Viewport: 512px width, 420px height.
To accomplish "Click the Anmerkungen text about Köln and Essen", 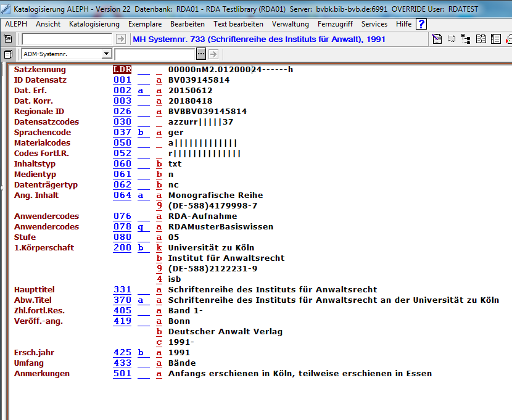I will point(300,373).
